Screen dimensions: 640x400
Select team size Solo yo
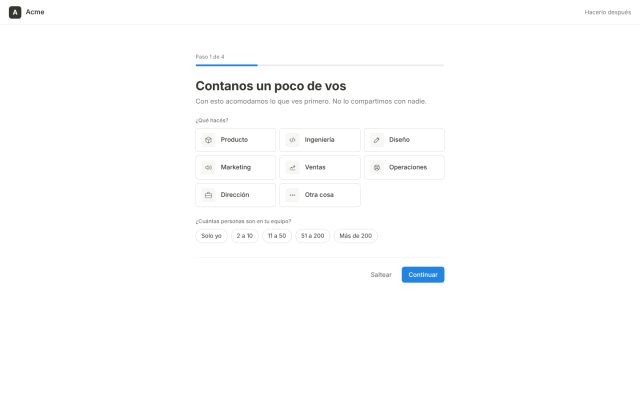point(211,236)
